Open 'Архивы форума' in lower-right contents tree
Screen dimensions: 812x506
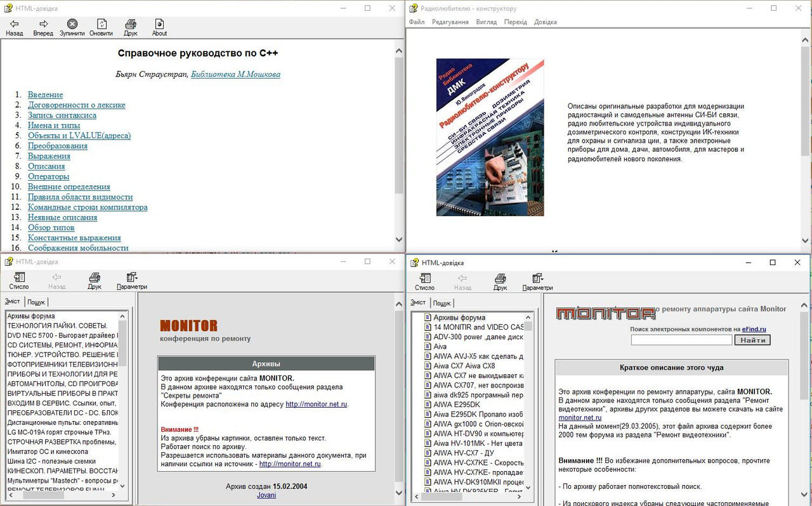[459, 318]
